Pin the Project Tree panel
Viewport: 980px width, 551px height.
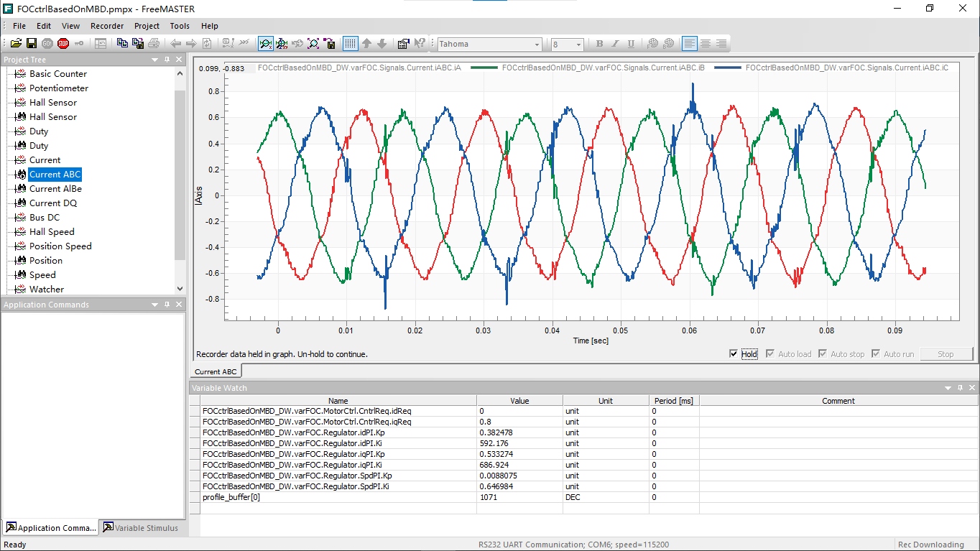tap(167, 60)
